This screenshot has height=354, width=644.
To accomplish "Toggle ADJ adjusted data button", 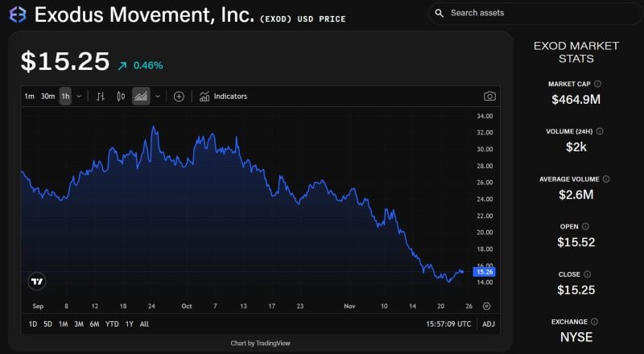I will tap(488, 324).
